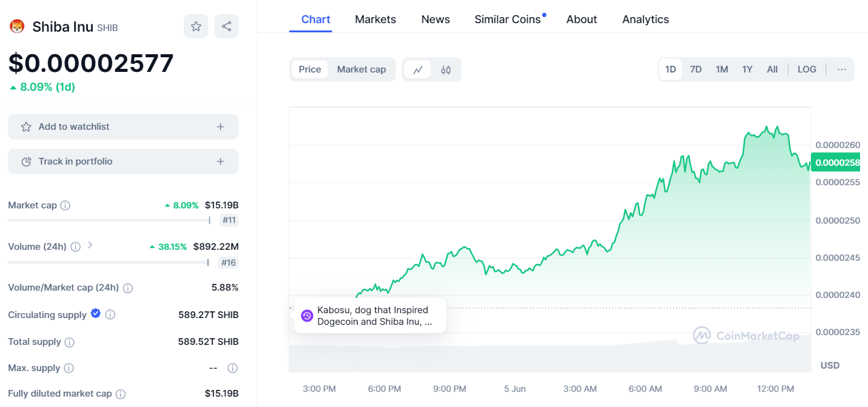Image resolution: width=868 pixels, height=407 pixels.
Task: Select the 7D time range
Action: (696, 69)
